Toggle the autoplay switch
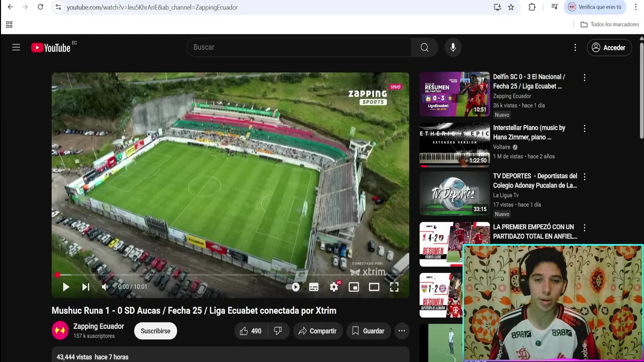This screenshot has width=644, height=362. 293,287
